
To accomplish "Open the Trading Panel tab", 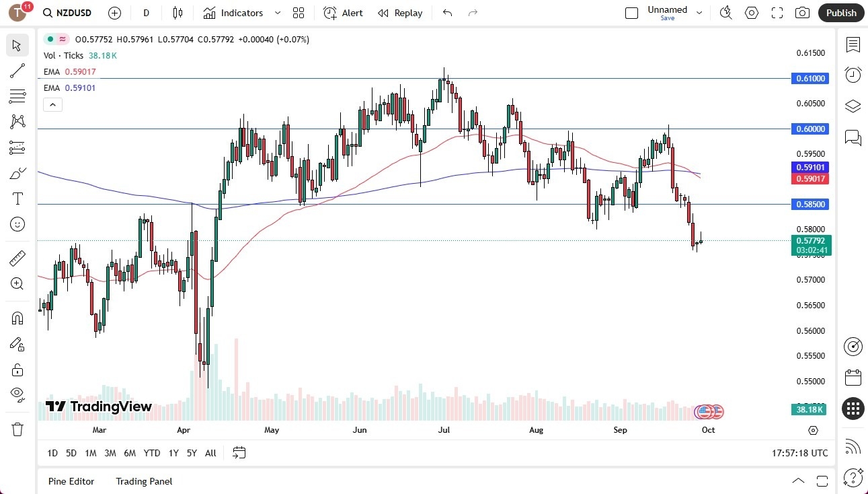I will 143,481.
